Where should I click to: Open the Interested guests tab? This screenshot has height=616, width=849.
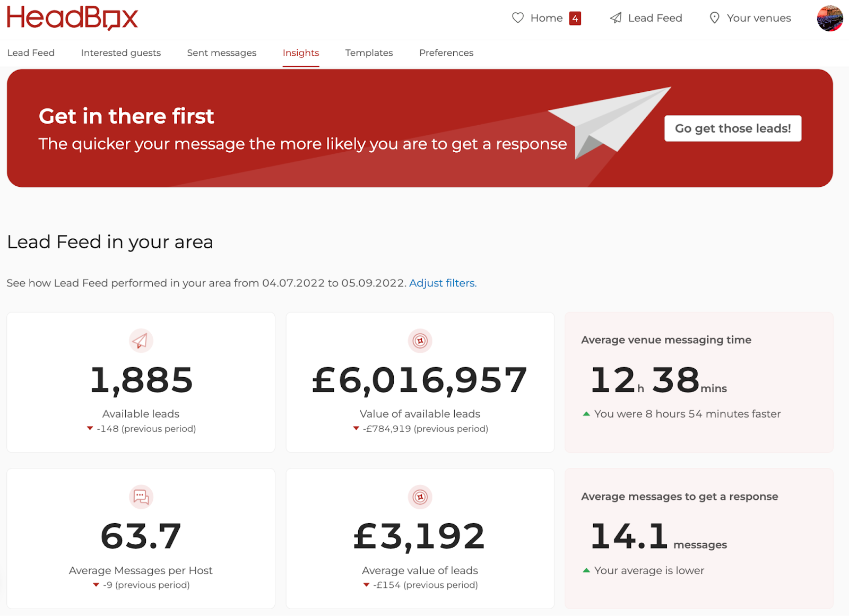(120, 53)
